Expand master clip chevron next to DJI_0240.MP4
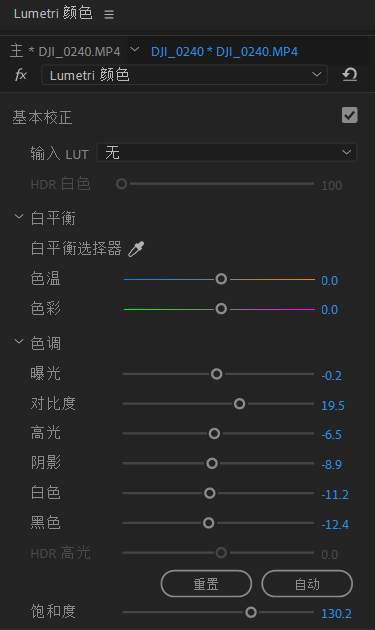 (135, 50)
